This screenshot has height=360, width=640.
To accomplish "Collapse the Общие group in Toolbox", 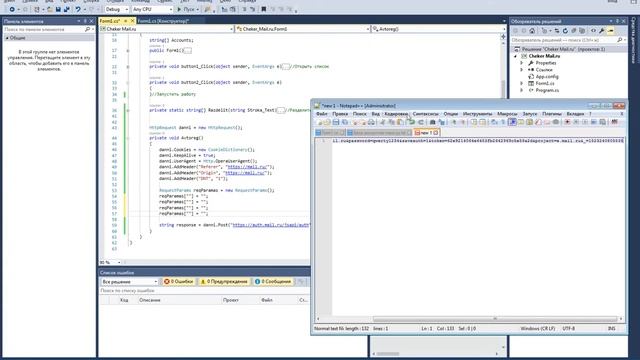I will 7,38.
